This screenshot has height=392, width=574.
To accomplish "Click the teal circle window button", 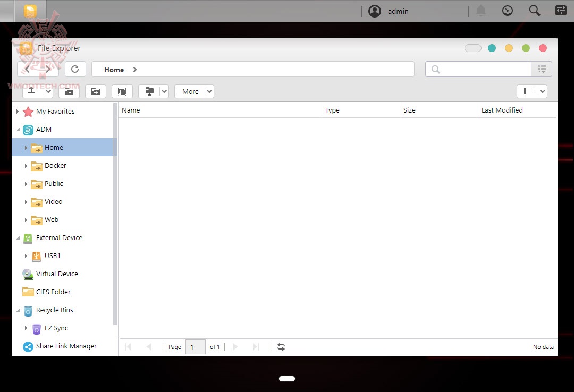I will click(492, 48).
